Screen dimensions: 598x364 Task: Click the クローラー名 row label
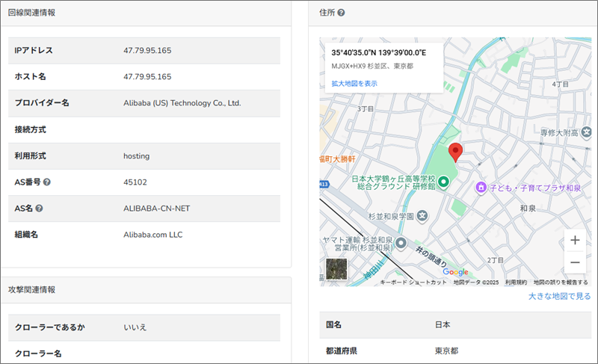[x=38, y=354]
